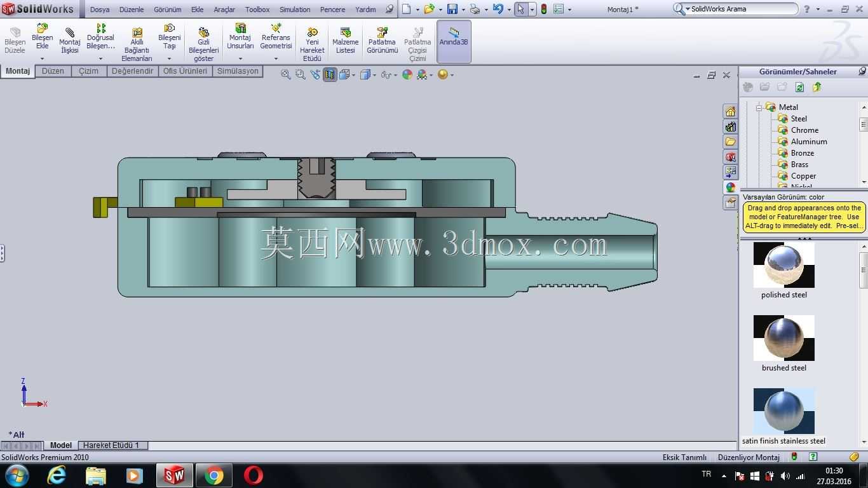Click the Edit Appearance color ball icon

coord(407,75)
